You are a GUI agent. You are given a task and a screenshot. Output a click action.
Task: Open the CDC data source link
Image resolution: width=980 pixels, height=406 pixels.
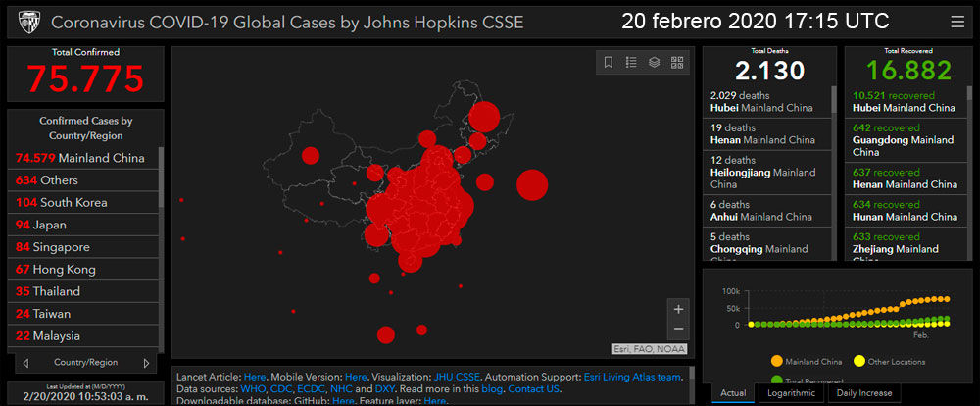tap(280, 389)
